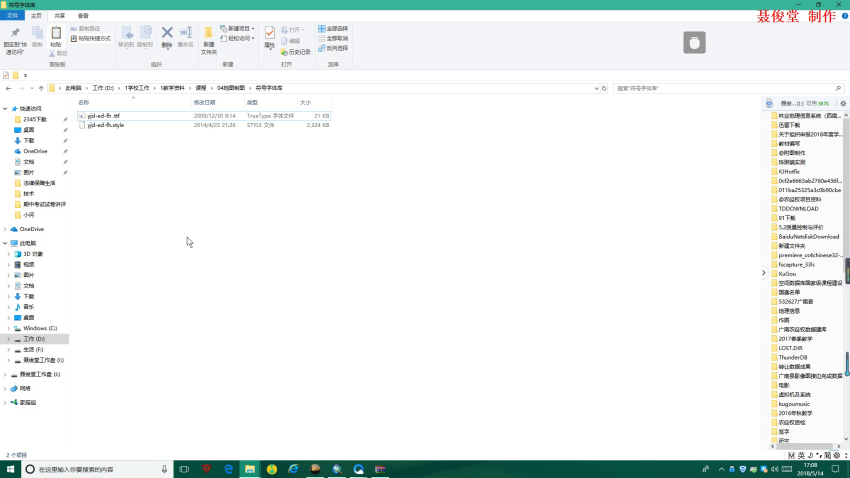Click the Edit (编辑) ribbon command
This screenshot has width=850, height=478.
291,41
